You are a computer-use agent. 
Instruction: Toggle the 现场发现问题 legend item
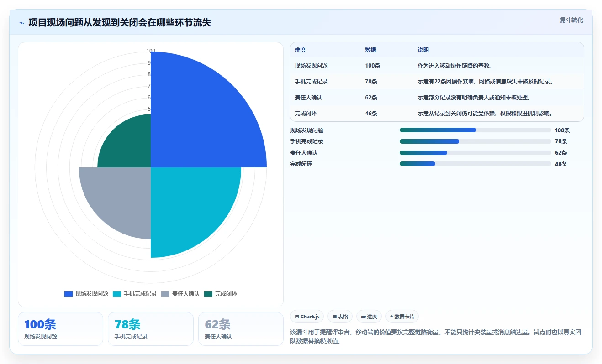coord(86,294)
